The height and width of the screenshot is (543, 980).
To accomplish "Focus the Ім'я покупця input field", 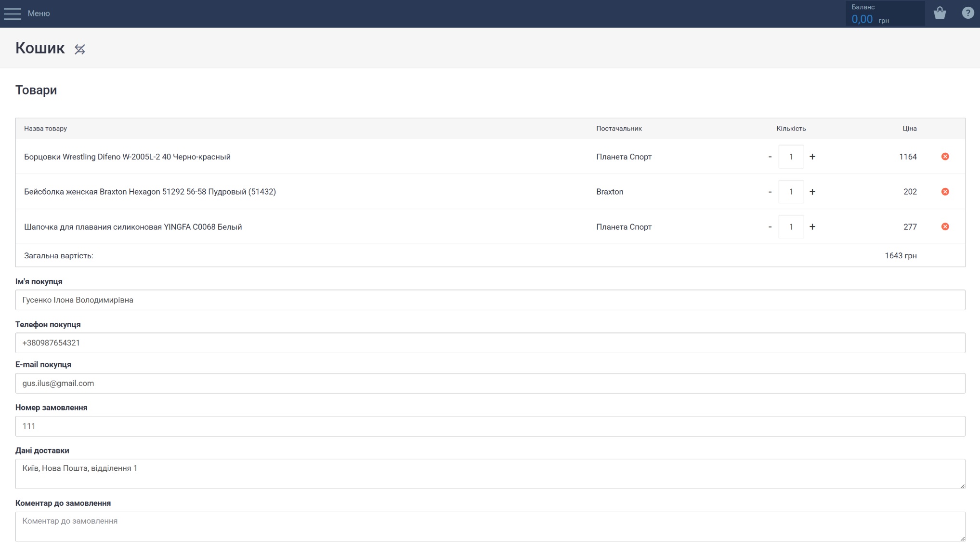I will [x=490, y=300].
